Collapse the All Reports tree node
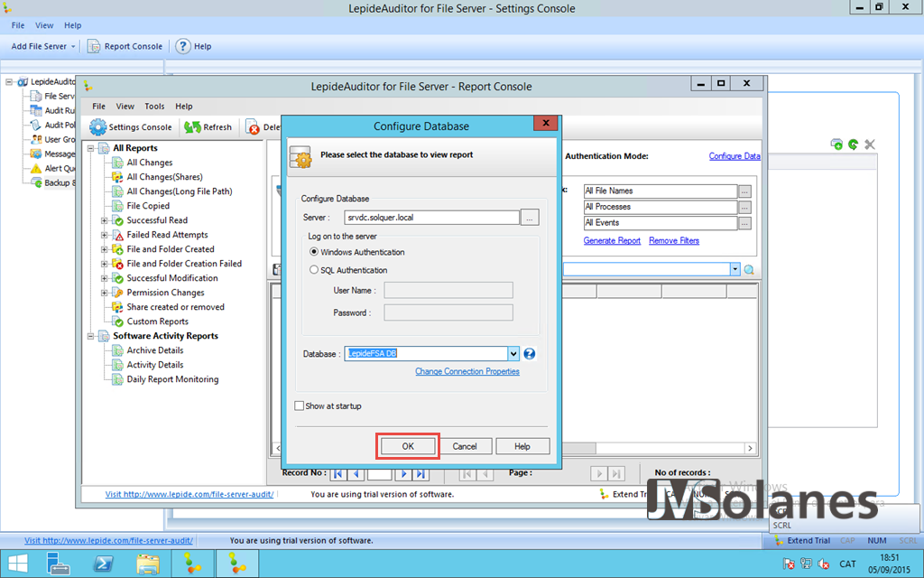 coord(91,148)
